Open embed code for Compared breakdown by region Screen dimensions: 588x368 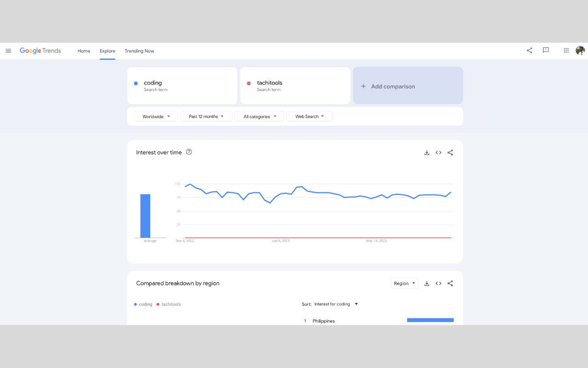[438, 283]
